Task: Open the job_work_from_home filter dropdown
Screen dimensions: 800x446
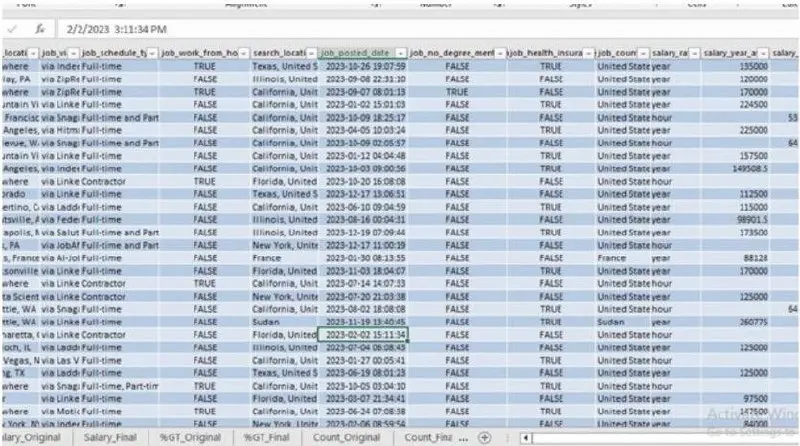Action: pyautogui.click(x=243, y=53)
